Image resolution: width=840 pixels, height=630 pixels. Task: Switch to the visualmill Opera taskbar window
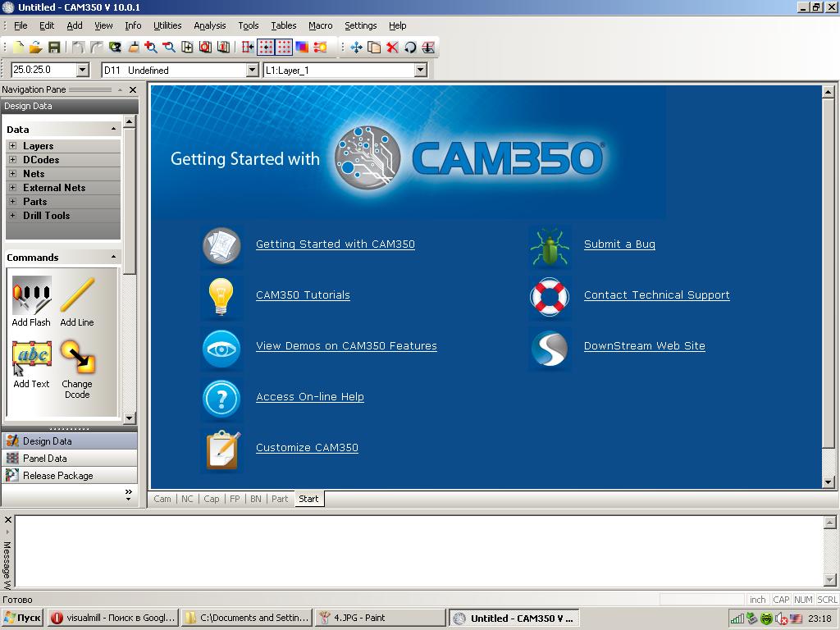click(113, 618)
